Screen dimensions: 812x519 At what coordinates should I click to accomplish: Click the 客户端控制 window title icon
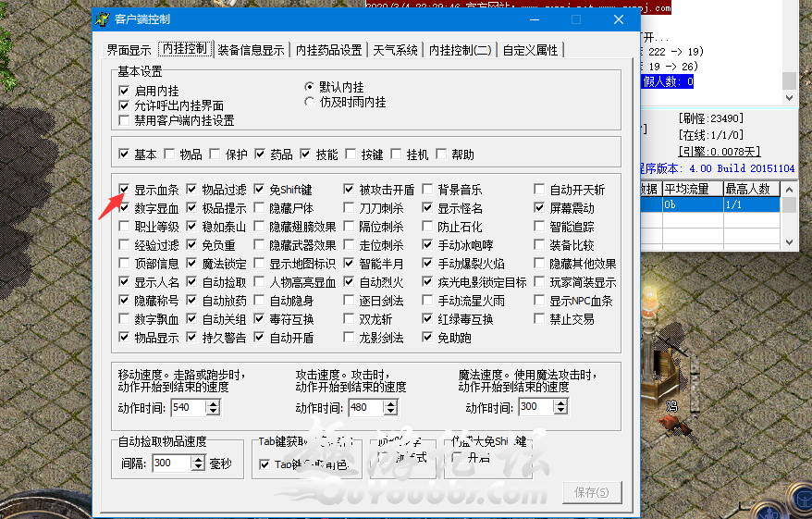[104, 19]
